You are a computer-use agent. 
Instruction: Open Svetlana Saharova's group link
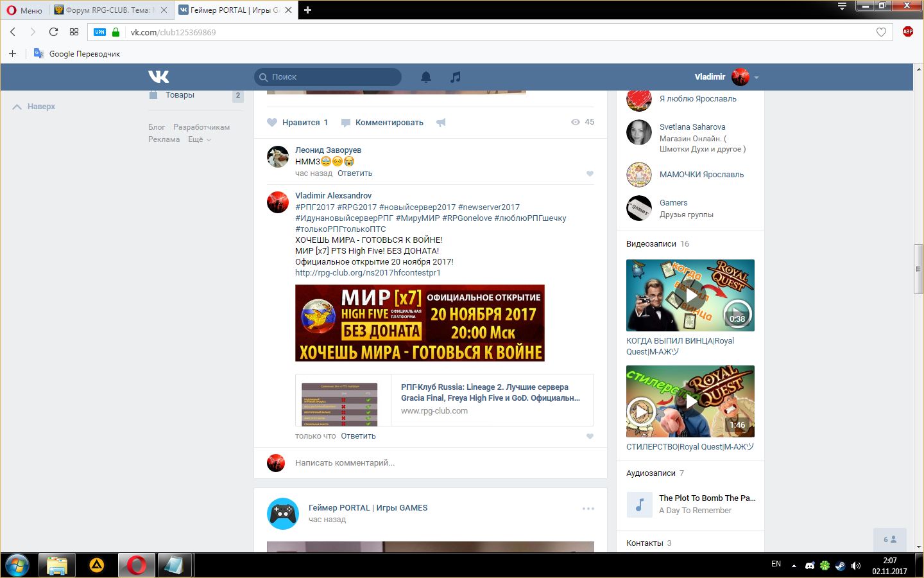[x=692, y=127]
